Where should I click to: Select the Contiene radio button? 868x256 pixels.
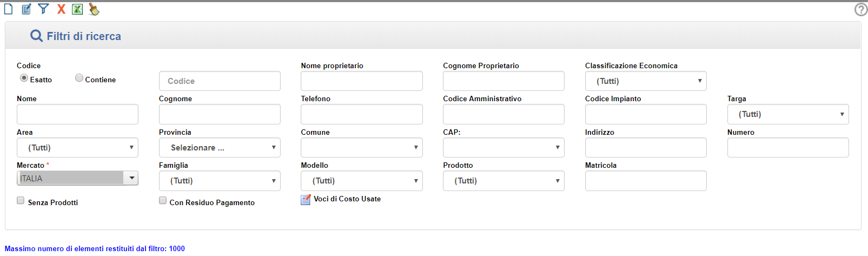(x=79, y=78)
